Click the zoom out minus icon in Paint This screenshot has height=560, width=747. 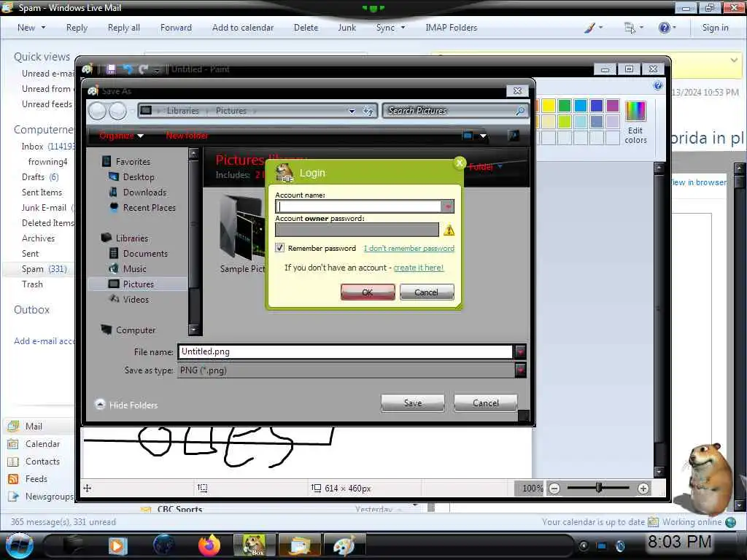554,488
